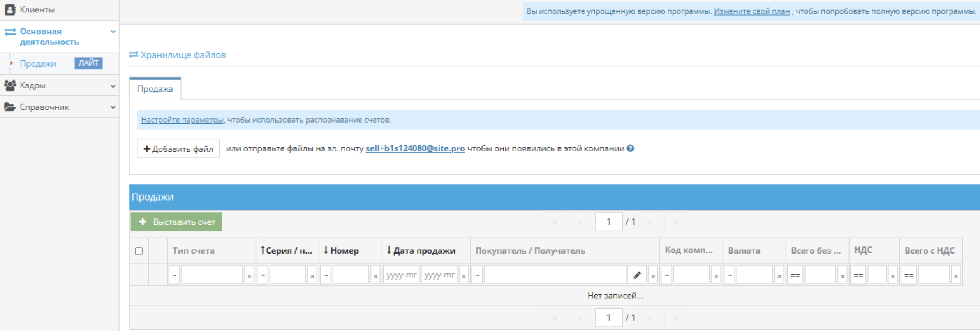The width and height of the screenshot is (980, 331).
Task: Click the second Дата продажи date input
Action: pyautogui.click(x=439, y=275)
